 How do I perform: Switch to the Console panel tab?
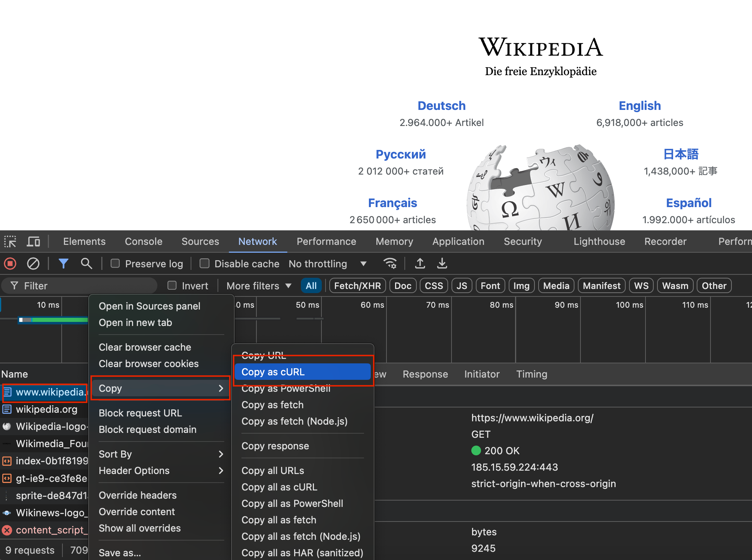click(144, 241)
